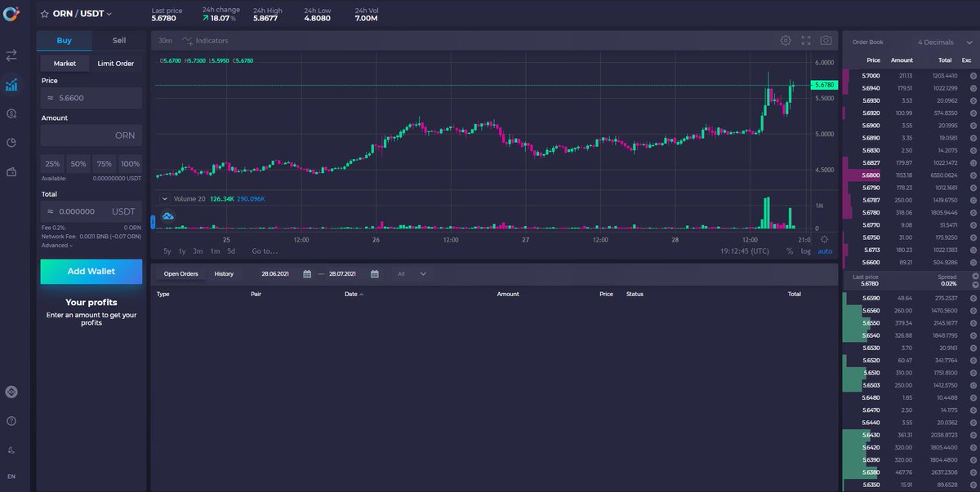Screen dimensions: 980x492
Task: Open the coin cycle sidebar icon
Action: tap(11, 113)
